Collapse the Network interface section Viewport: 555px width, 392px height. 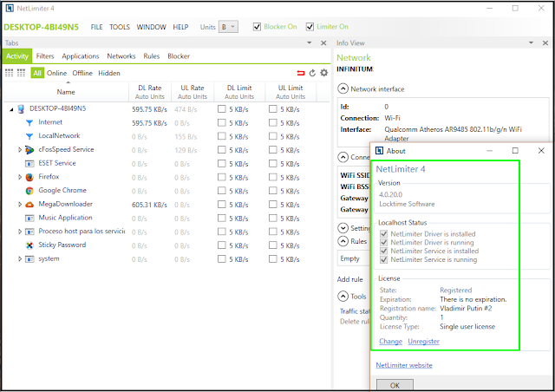pos(343,88)
